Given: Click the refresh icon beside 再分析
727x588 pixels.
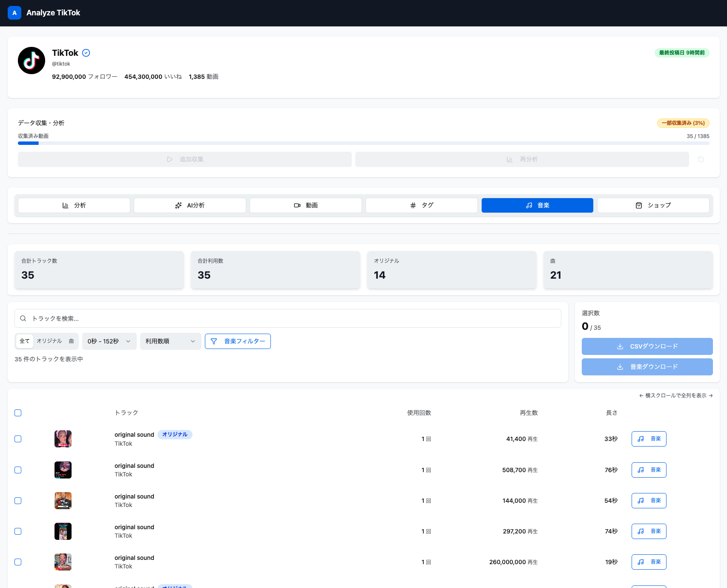Looking at the screenshot, I should point(701,159).
